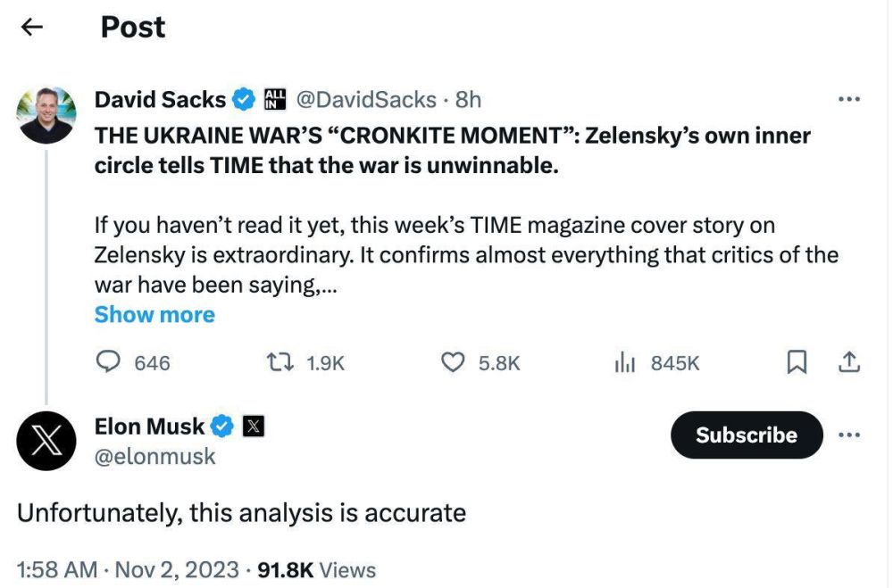The width and height of the screenshot is (893, 588).
Task: Open the three-dot menu next to Subscribe
Action: [849, 435]
